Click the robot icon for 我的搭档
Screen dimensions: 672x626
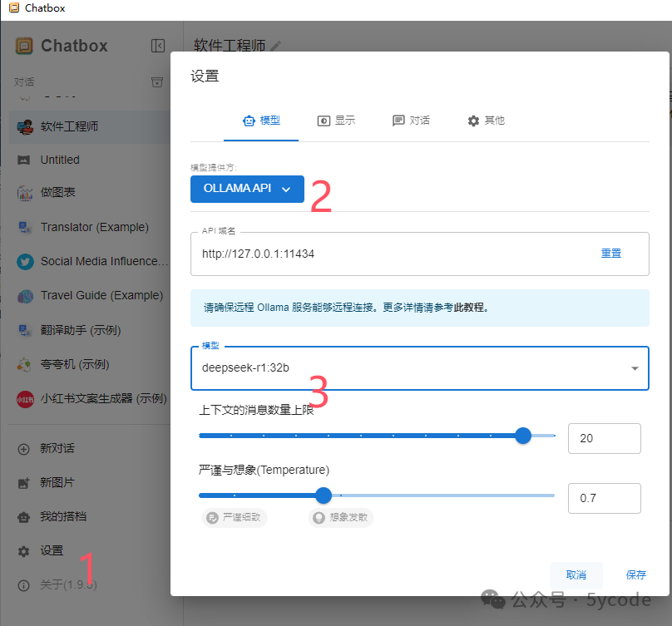24,517
